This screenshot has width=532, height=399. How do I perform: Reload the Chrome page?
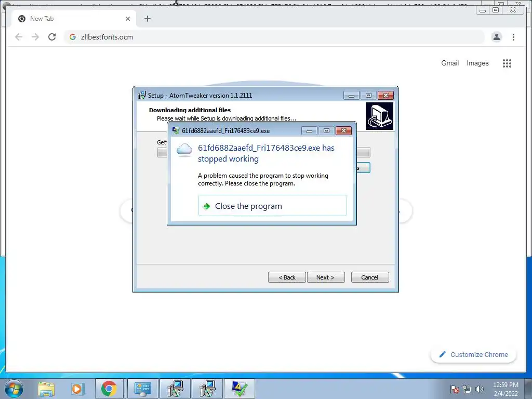(x=52, y=37)
